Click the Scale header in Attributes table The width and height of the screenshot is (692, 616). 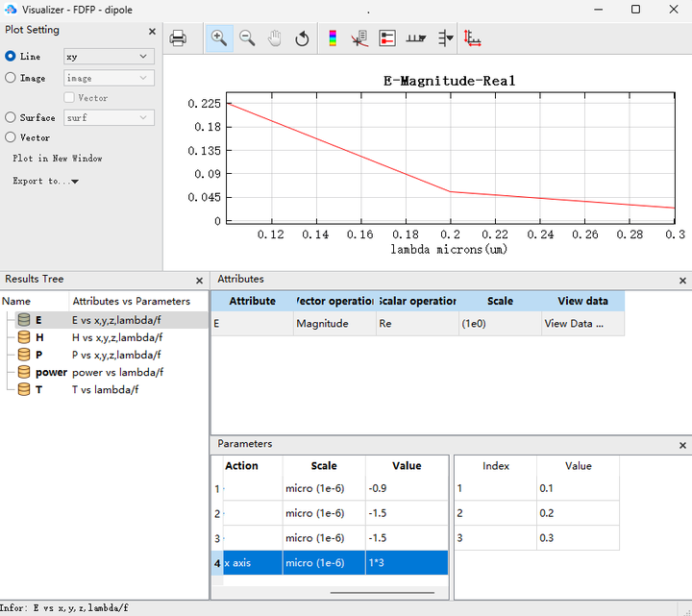point(500,301)
